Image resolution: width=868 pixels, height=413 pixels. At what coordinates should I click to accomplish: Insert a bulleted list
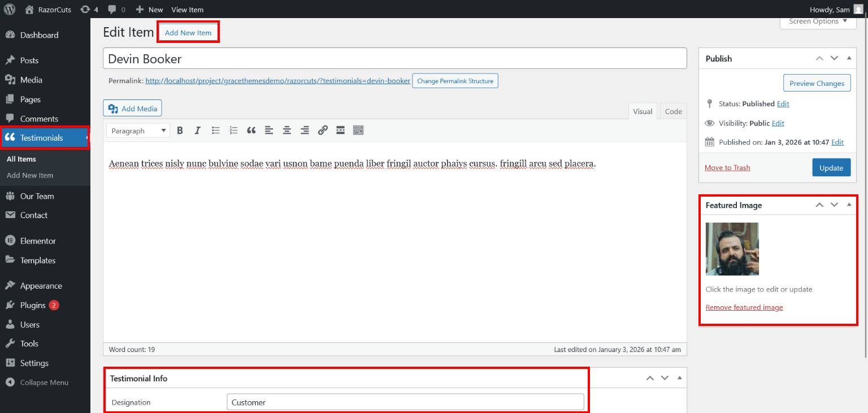click(x=215, y=131)
